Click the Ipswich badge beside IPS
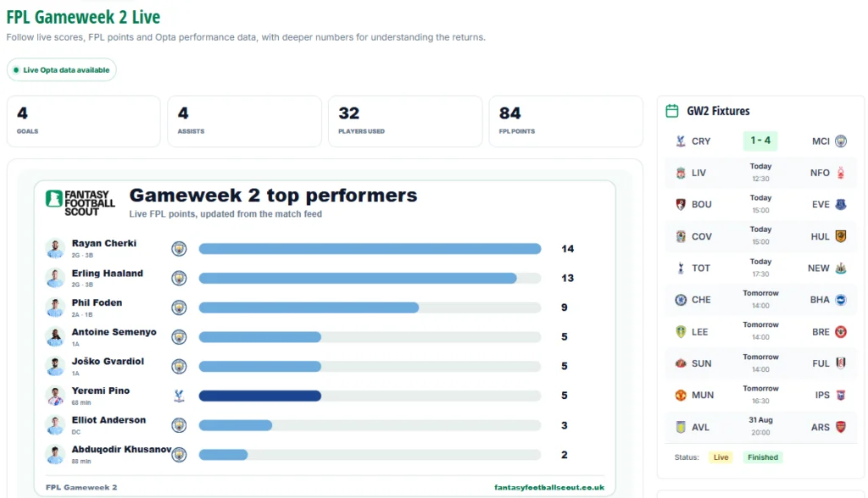 click(x=841, y=395)
